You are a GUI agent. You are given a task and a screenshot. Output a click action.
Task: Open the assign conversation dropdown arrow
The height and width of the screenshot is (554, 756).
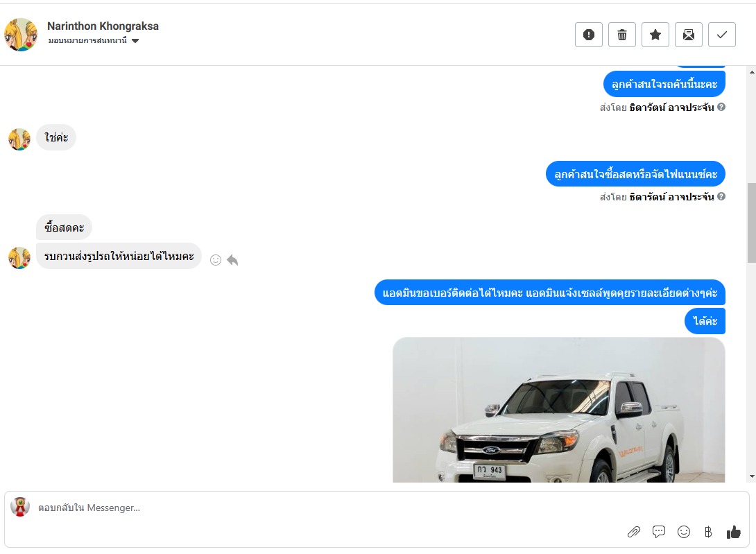coord(135,41)
